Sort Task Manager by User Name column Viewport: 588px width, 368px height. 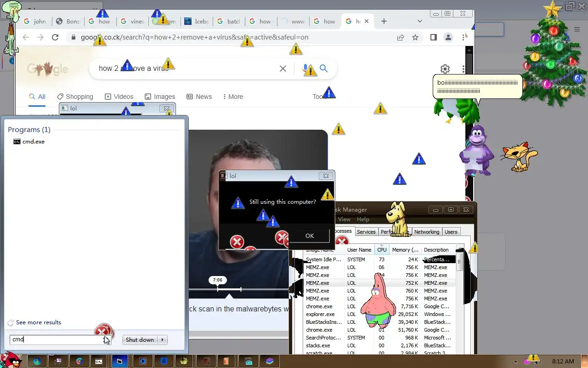click(359, 250)
